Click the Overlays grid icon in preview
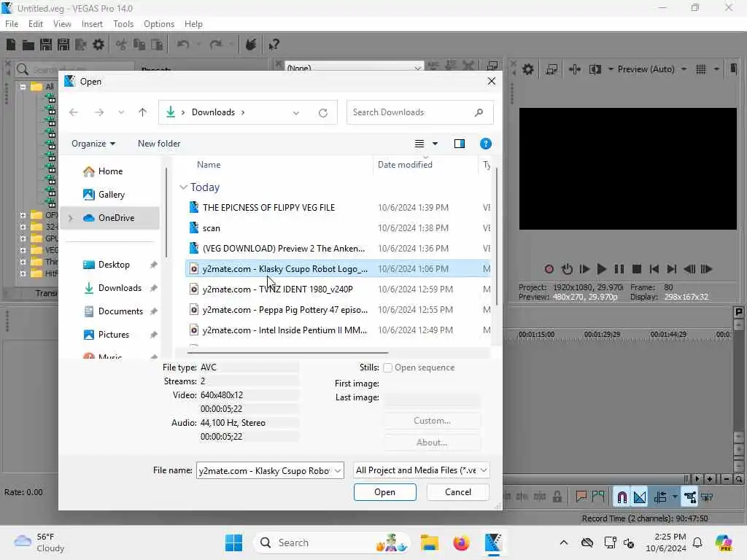 701,69
